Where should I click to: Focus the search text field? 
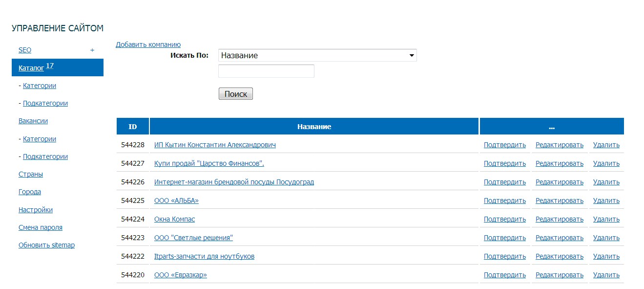click(x=266, y=71)
